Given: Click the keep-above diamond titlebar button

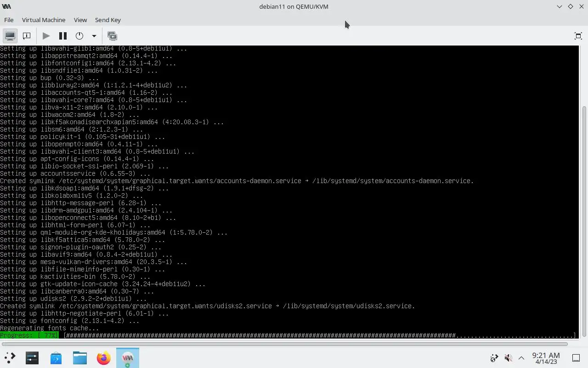Looking at the screenshot, I should pyautogui.click(x=570, y=6).
